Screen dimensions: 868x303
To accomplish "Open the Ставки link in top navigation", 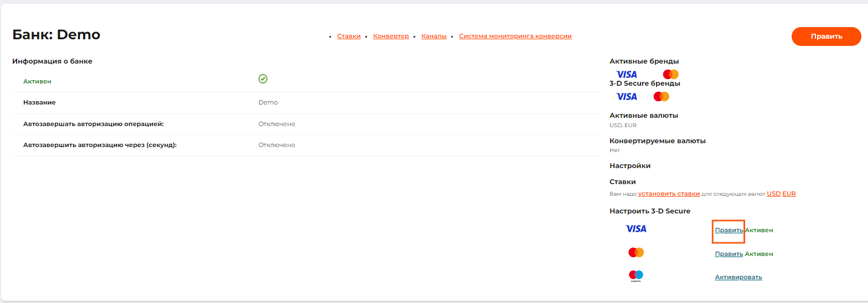I will coord(349,36).
